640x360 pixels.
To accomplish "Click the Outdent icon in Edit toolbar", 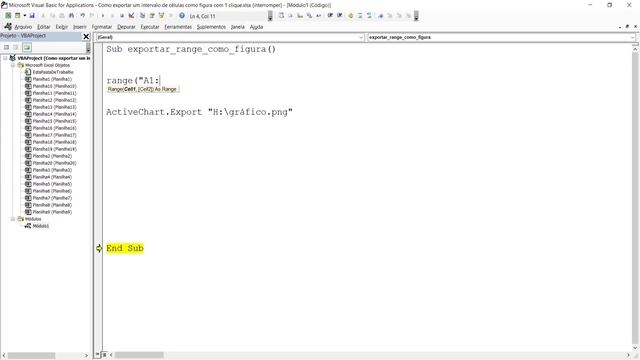I will [x=339, y=16].
